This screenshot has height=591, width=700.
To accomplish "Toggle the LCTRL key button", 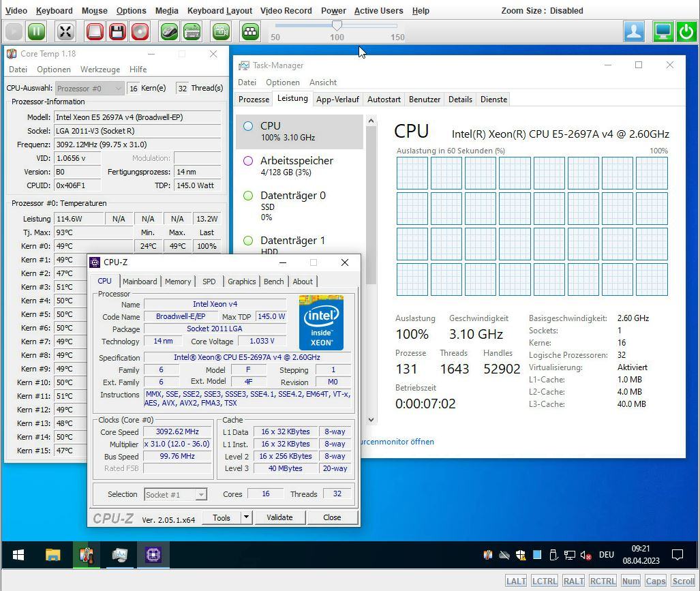I will 544,581.
